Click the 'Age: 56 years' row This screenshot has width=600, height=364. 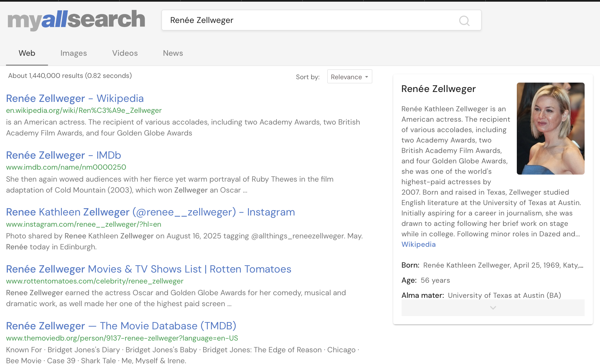[426, 280]
